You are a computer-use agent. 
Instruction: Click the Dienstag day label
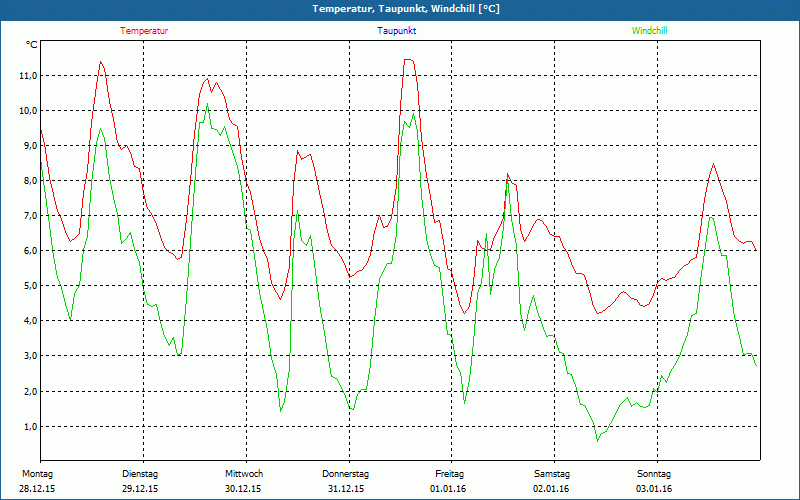(140, 474)
